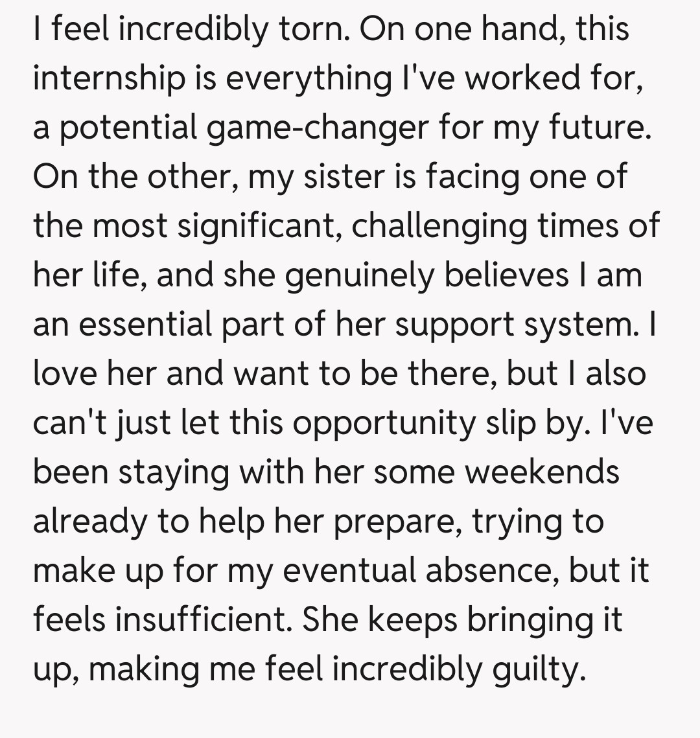Click the word "eventual"
This screenshot has height=738, width=700.
344,571
